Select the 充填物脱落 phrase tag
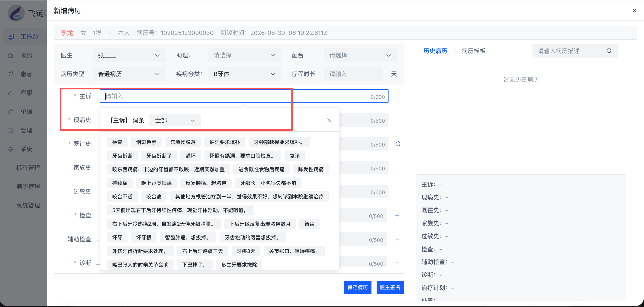The image size is (644, 307). [183, 142]
